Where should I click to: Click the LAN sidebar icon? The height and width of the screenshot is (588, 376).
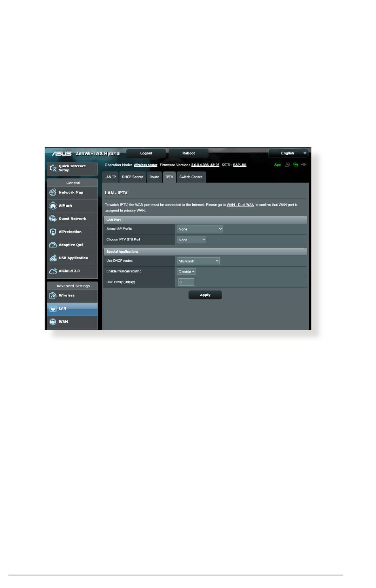click(53, 308)
